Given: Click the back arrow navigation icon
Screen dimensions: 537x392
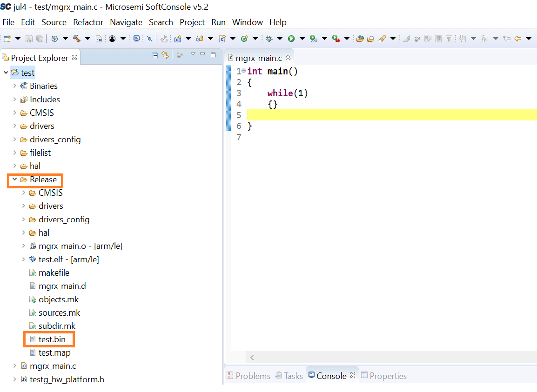Looking at the screenshot, I should [x=517, y=39].
